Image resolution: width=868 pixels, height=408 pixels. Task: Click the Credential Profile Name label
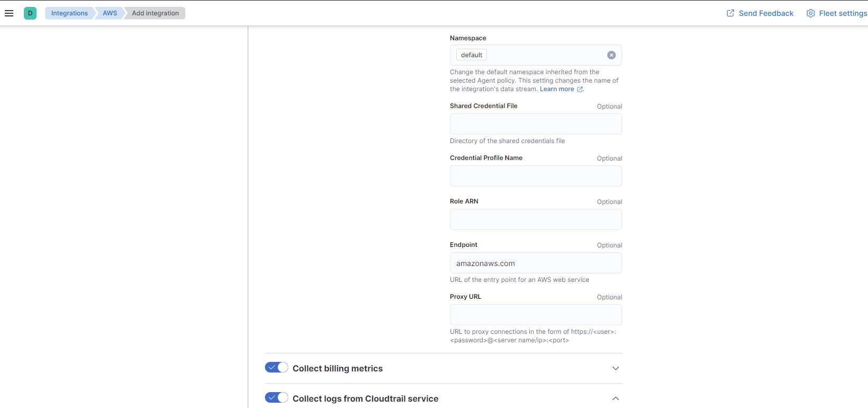(486, 158)
